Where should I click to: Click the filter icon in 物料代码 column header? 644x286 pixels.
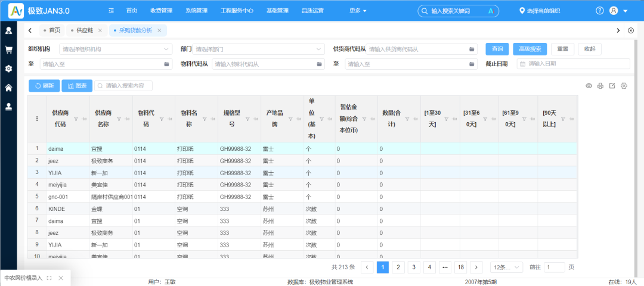click(162, 119)
